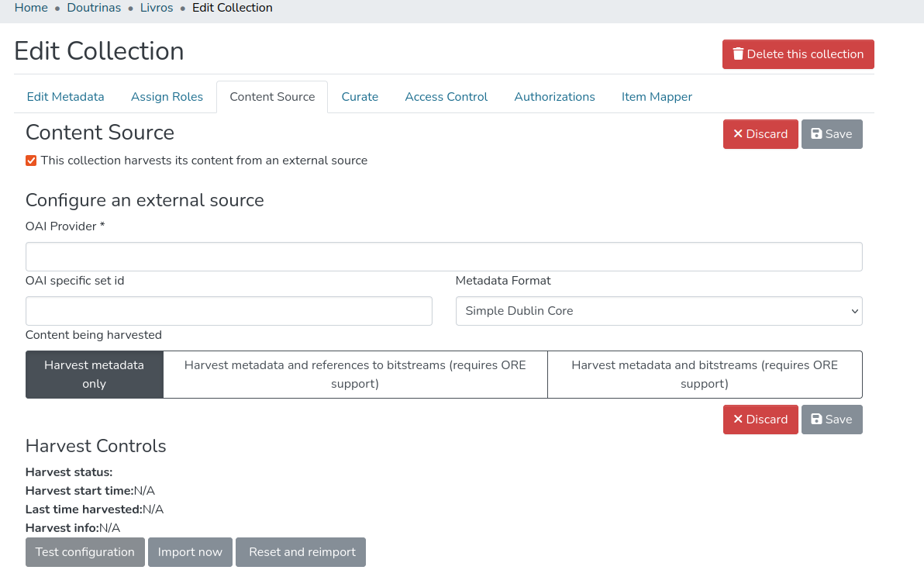Navigate to Doutrinas in the breadcrumb

click(93, 8)
